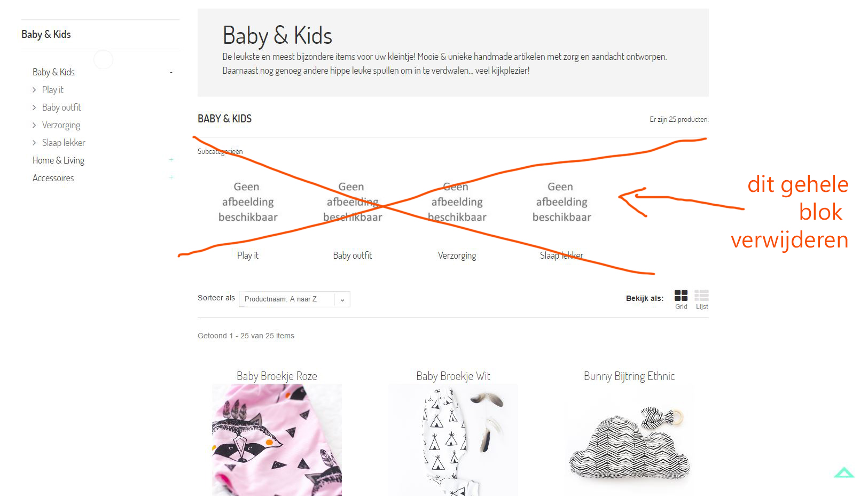The image size is (868, 496).
Task: Open the Baby Broekje Roze product title
Action: (277, 376)
